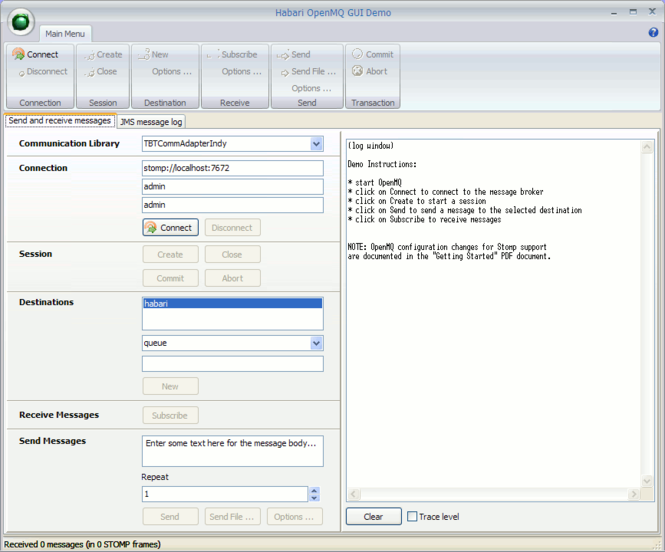665x552 pixels.
Task: Expand the Communication Library dropdown
Action: (x=316, y=144)
